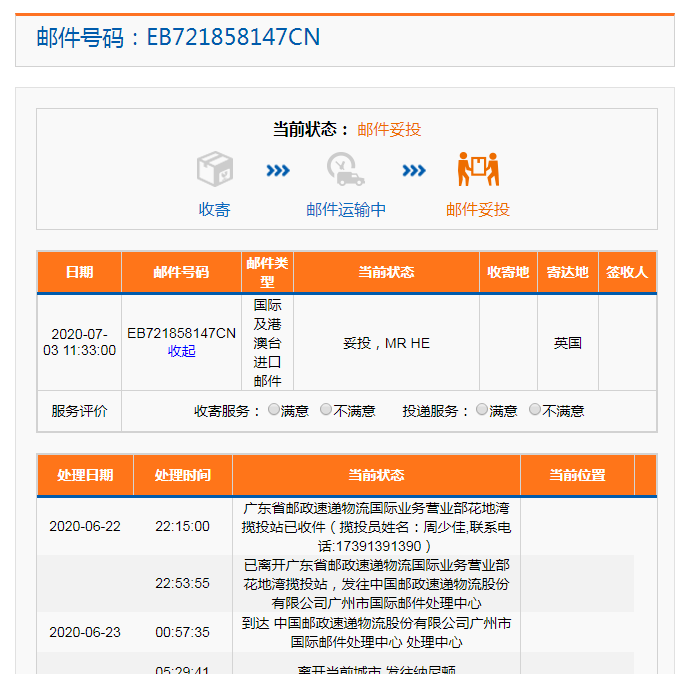Click the 收寄地 column header
681x674 pixels.
pos(508,272)
